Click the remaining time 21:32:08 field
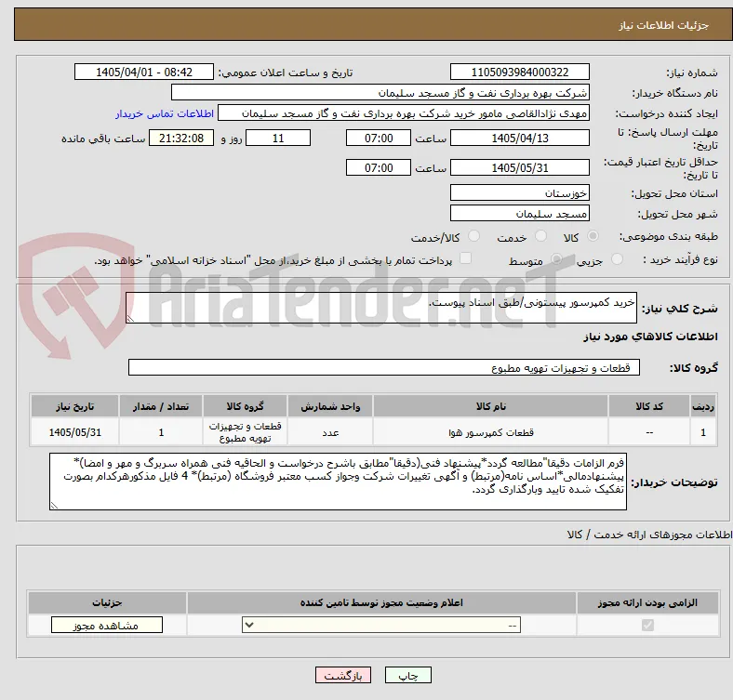The width and height of the screenshot is (733, 700). click(x=181, y=138)
